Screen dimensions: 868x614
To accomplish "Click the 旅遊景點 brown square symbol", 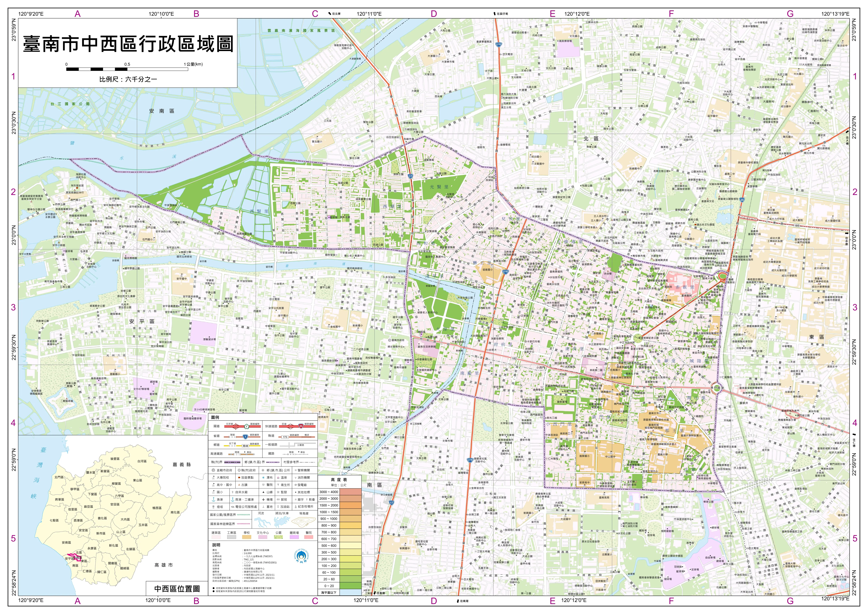I will tap(239, 478).
